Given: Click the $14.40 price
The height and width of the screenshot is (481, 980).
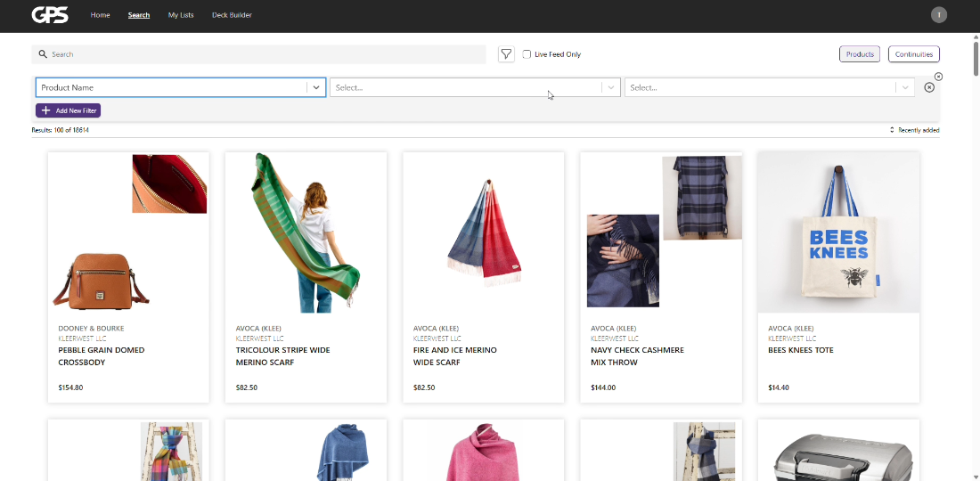Looking at the screenshot, I should click(779, 388).
